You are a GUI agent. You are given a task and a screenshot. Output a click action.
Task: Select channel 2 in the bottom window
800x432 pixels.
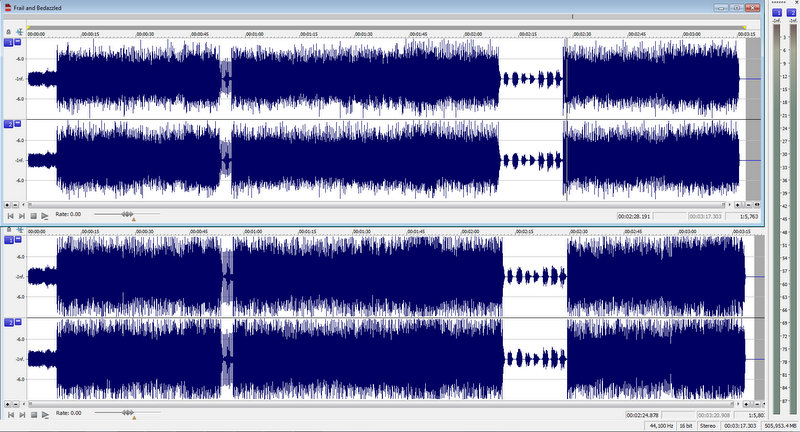9,322
